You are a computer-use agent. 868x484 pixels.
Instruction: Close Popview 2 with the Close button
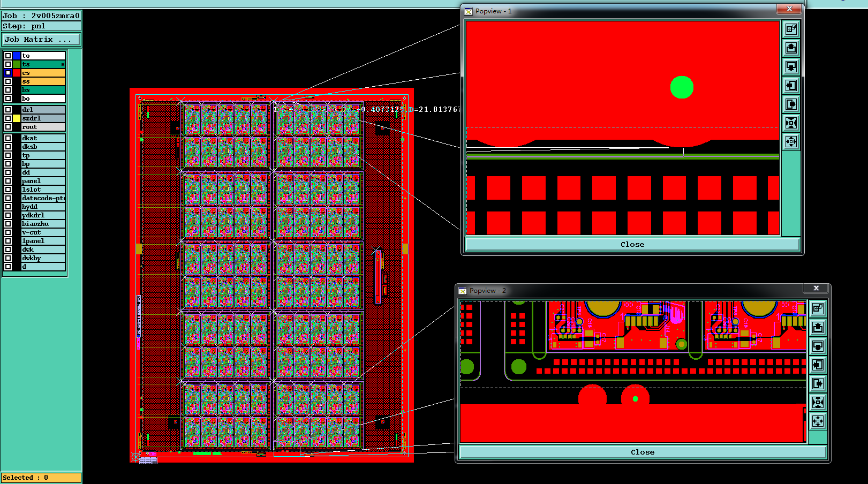[643, 452]
